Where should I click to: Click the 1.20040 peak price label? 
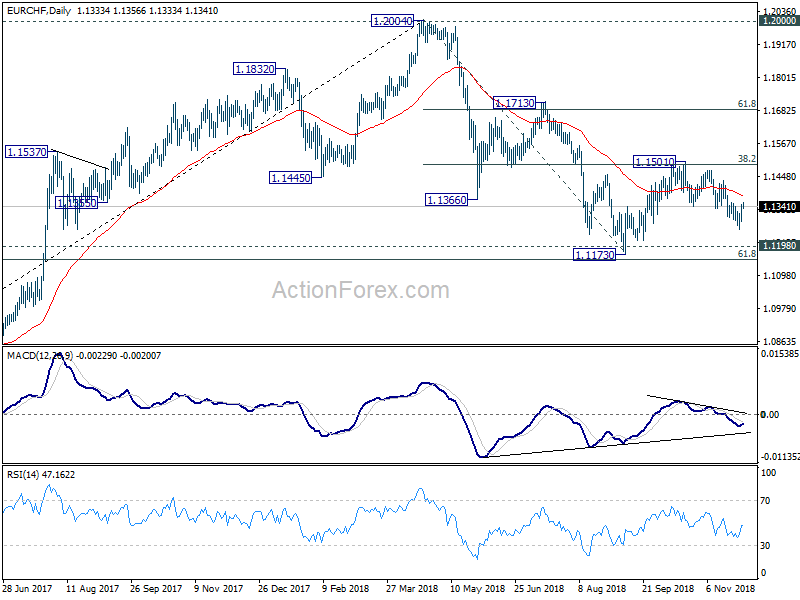tap(392, 21)
